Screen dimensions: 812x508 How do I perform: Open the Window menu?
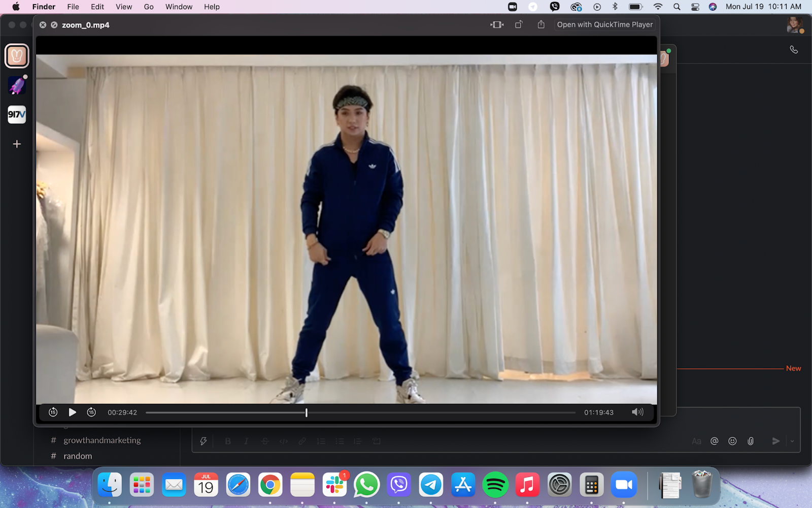coord(179,7)
